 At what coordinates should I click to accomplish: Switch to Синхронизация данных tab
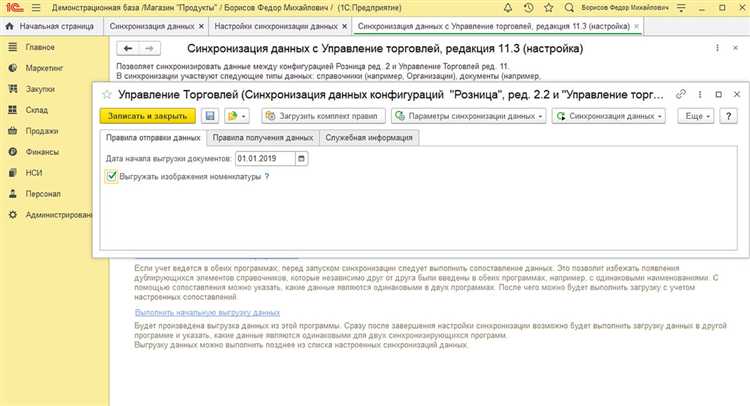click(x=152, y=26)
